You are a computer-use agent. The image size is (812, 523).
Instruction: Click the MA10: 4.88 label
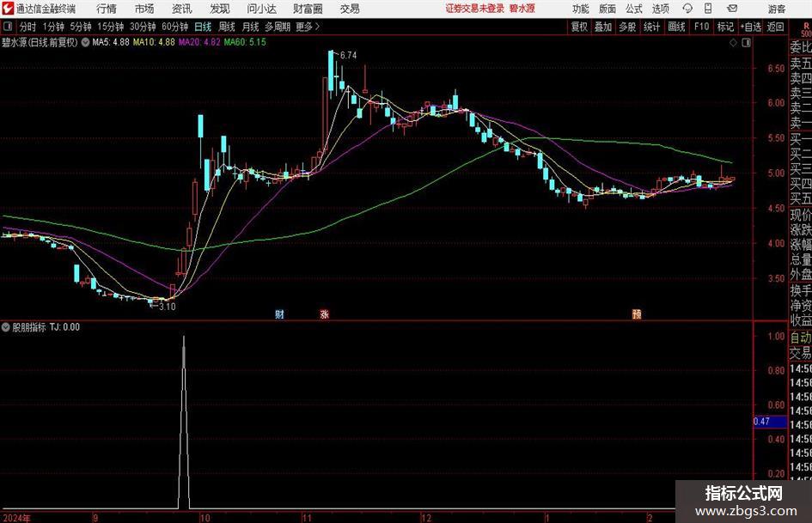pos(154,42)
